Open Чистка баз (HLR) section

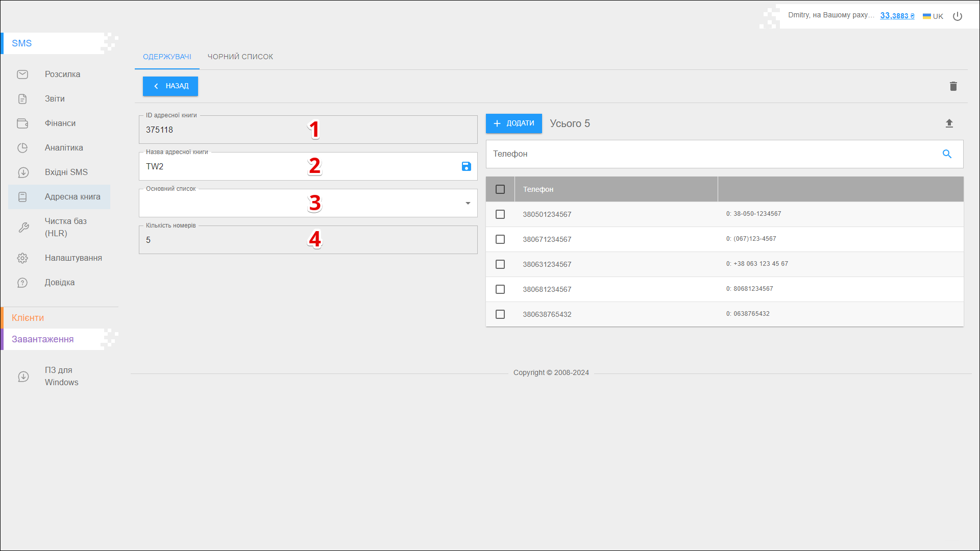point(65,228)
